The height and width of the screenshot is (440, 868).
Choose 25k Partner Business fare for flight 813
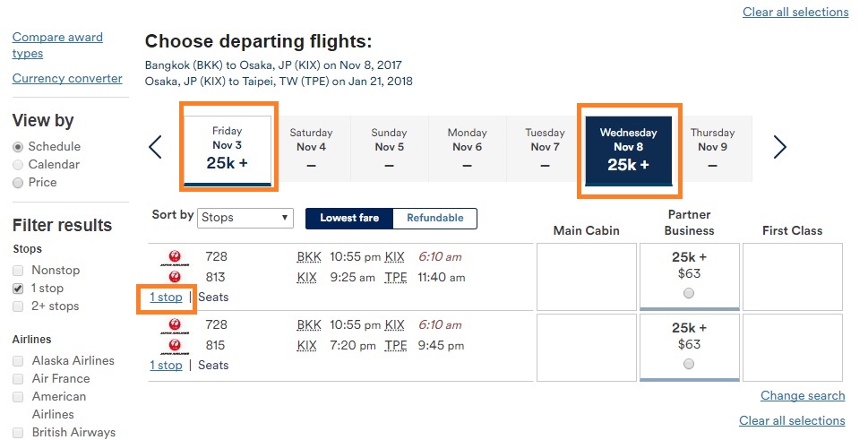689,293
